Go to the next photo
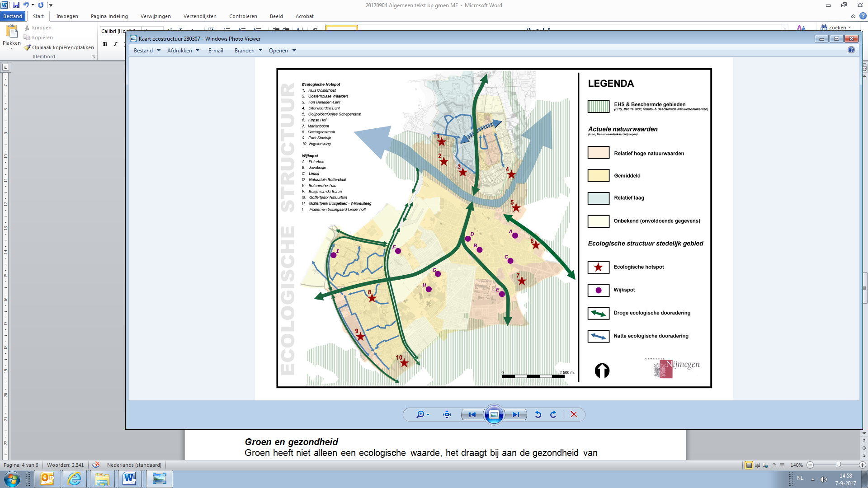868x488 pixels. (515, 414)
